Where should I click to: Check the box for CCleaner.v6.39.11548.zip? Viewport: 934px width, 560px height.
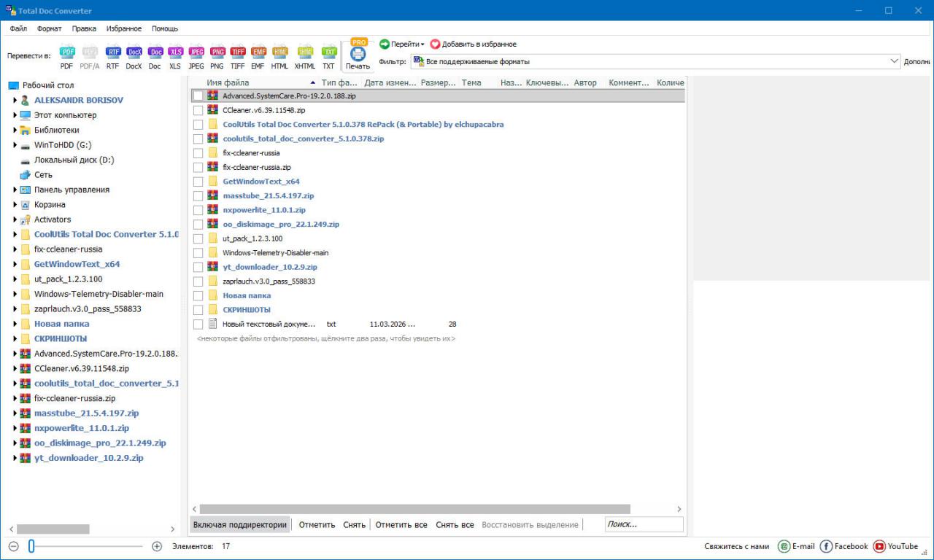point(198,110)
